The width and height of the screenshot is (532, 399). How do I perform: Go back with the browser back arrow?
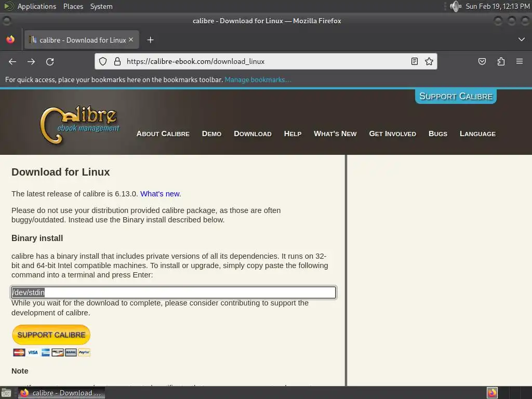click(x=12, y=61)
